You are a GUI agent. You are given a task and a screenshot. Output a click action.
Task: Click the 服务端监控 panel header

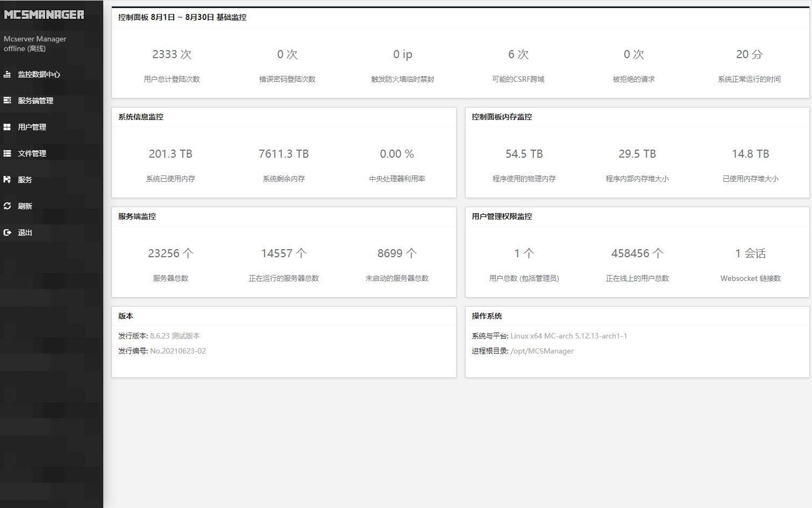(x=137, y=216)
